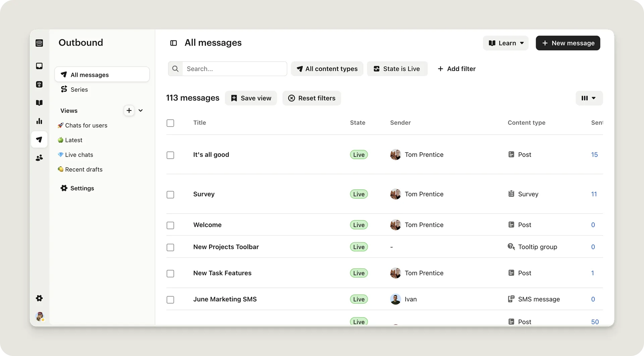644x356 pixels.
Task: Open the Learn dropdown
Action: tap(505, 43)
